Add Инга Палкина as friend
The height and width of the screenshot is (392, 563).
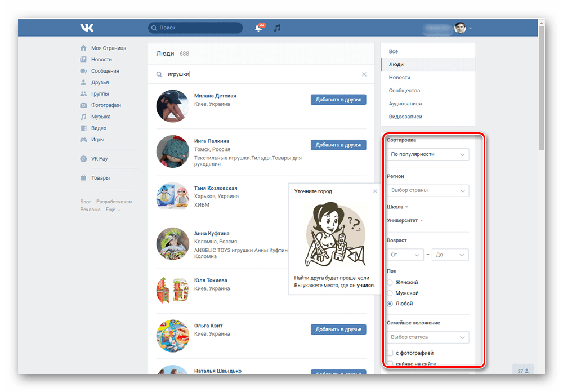click(x=338, y=145)
